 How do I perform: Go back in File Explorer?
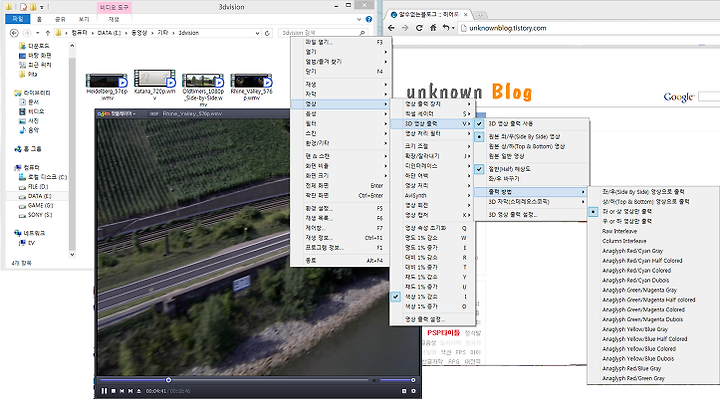pos(14,33)
